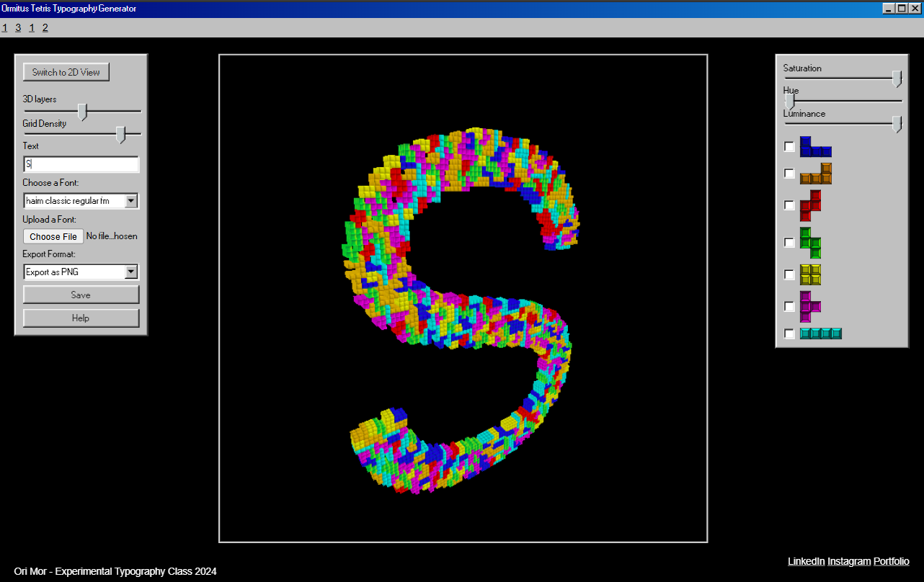Click the Save button

(81, 295)
